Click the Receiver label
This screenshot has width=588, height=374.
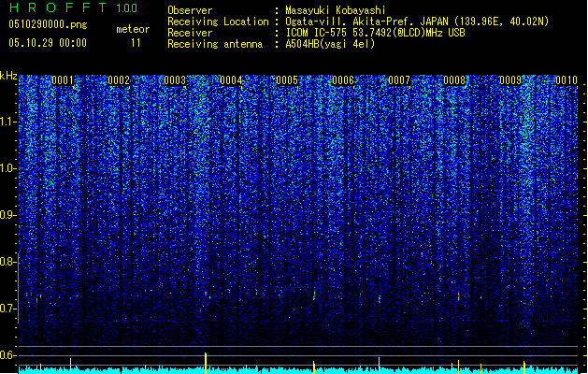click(190, 33)
